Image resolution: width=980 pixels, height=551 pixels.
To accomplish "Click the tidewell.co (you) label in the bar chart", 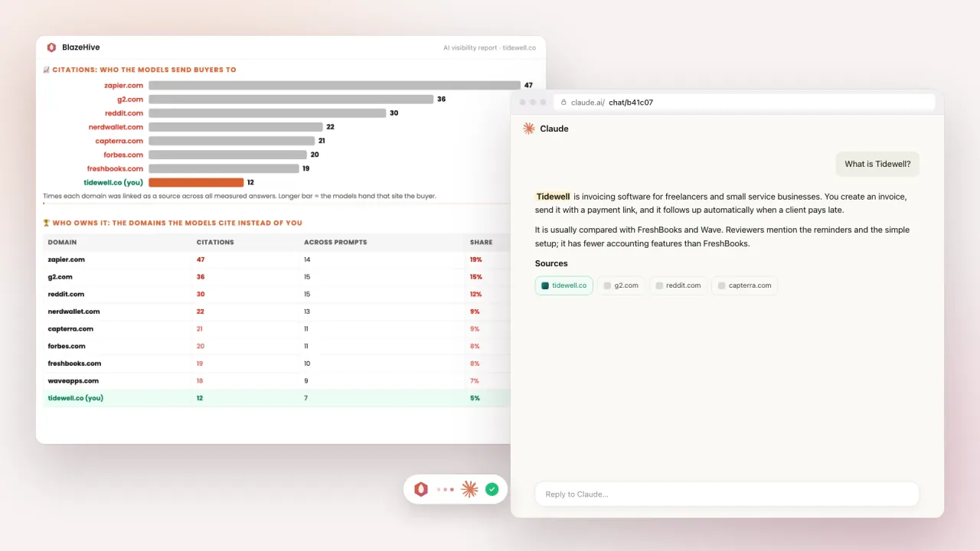I will click(x=113, y=182).
